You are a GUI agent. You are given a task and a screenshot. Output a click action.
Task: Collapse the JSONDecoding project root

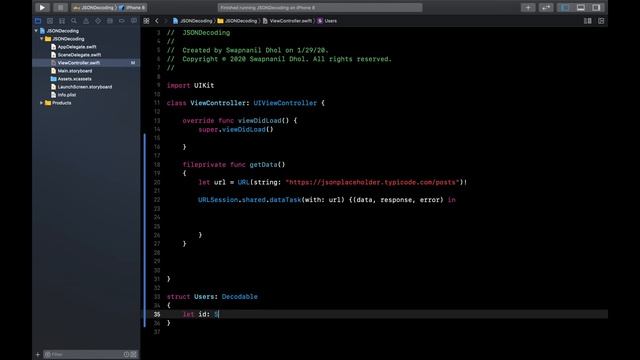(x=36, y=31)
